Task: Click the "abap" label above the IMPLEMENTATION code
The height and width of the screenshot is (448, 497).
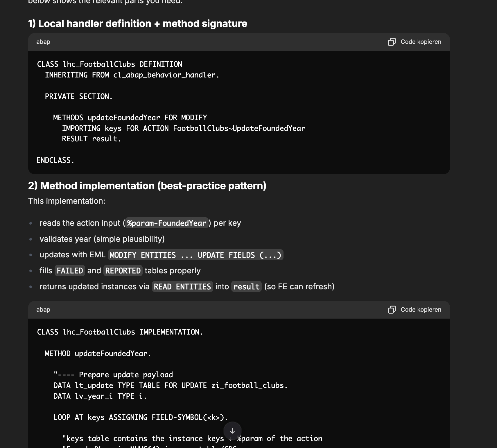Action: tap(43, 310)
